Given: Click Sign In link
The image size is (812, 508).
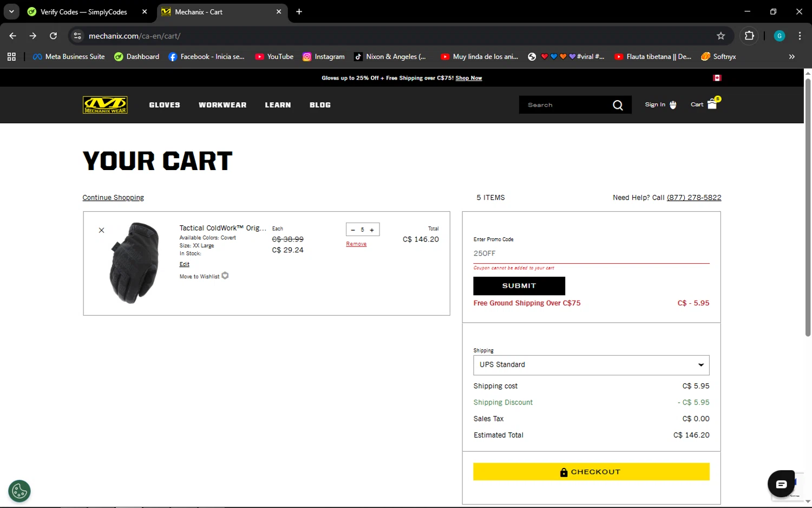Looking at the screenshot, I should coord(655,105).
